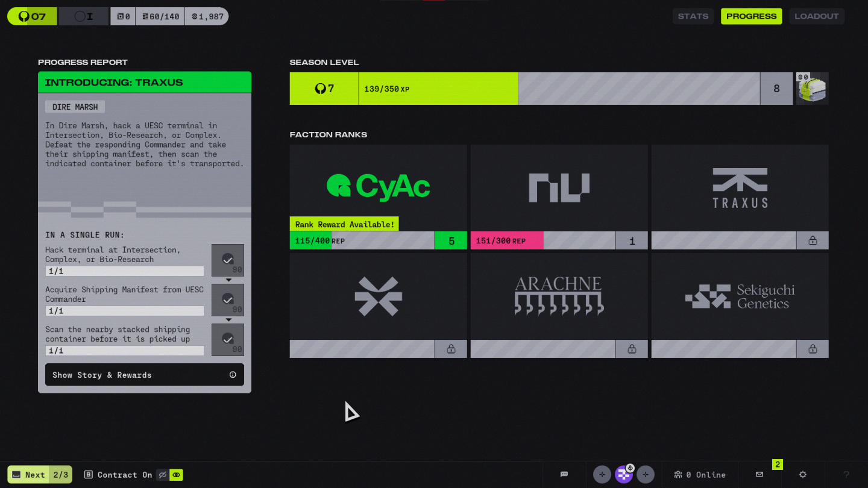Click the Scan container 1/1 progress bar
The width and height of the screenshot is (868, 488).
point(125,351)
